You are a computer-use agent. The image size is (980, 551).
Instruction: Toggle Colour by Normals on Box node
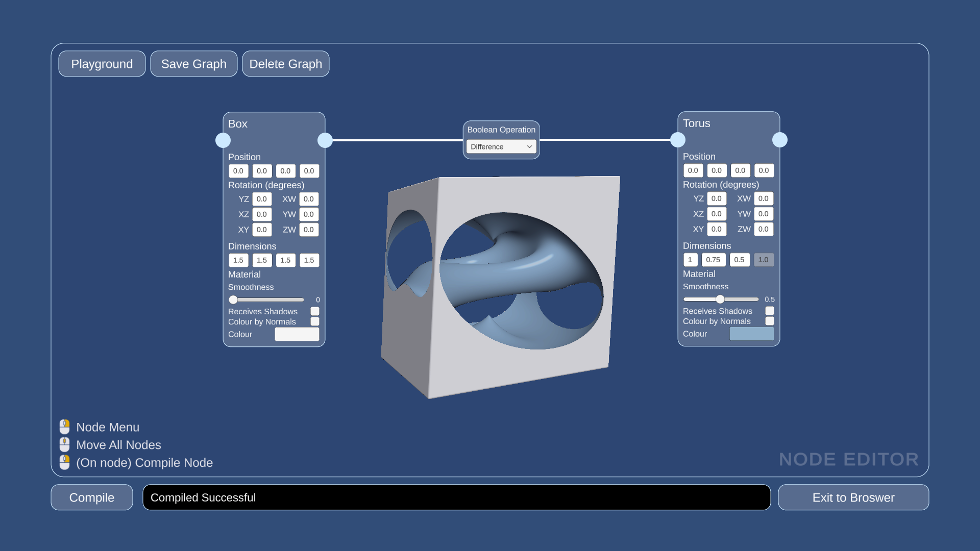[x=314, y=321]
